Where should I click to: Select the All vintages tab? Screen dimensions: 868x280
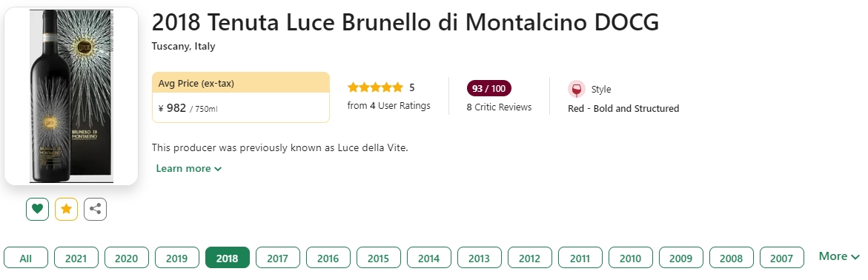pos(26,258)
